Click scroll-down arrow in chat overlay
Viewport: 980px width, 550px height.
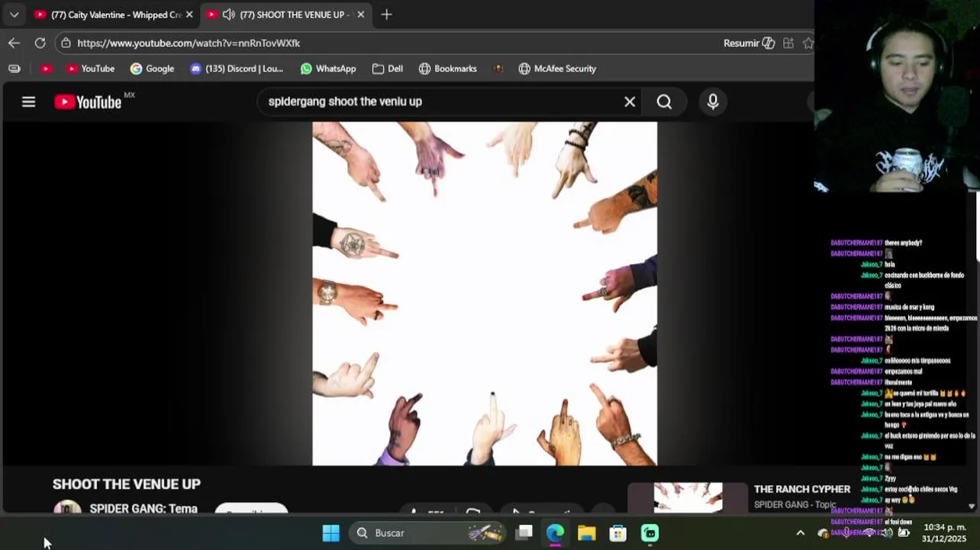click(972, 506)
